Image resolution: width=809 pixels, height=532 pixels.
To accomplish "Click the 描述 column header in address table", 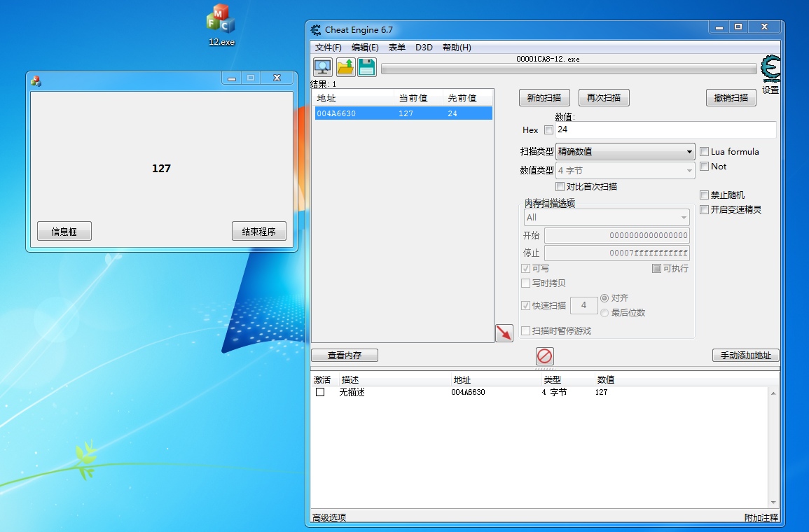I will 350,380.
